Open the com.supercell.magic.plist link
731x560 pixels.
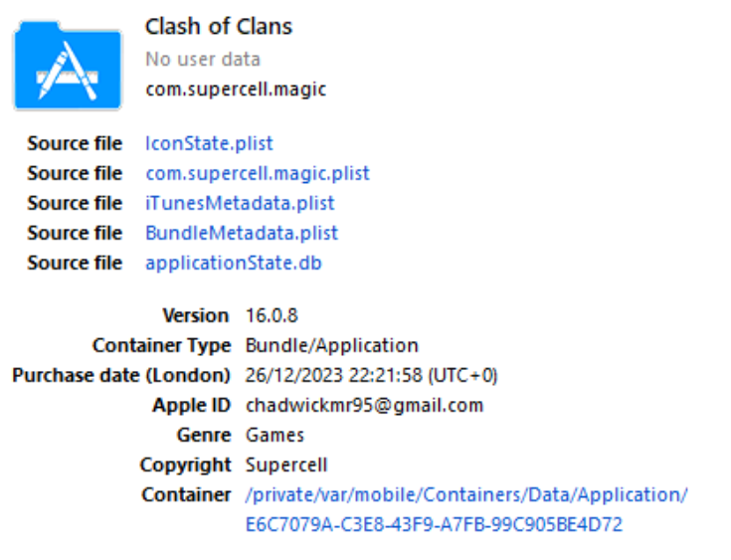point(258,173)
